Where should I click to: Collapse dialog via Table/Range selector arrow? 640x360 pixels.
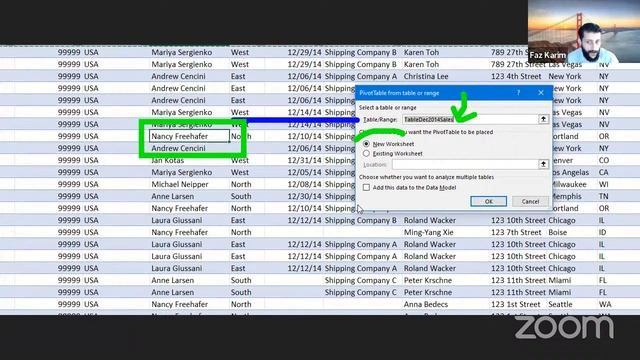tap(543, 119)
